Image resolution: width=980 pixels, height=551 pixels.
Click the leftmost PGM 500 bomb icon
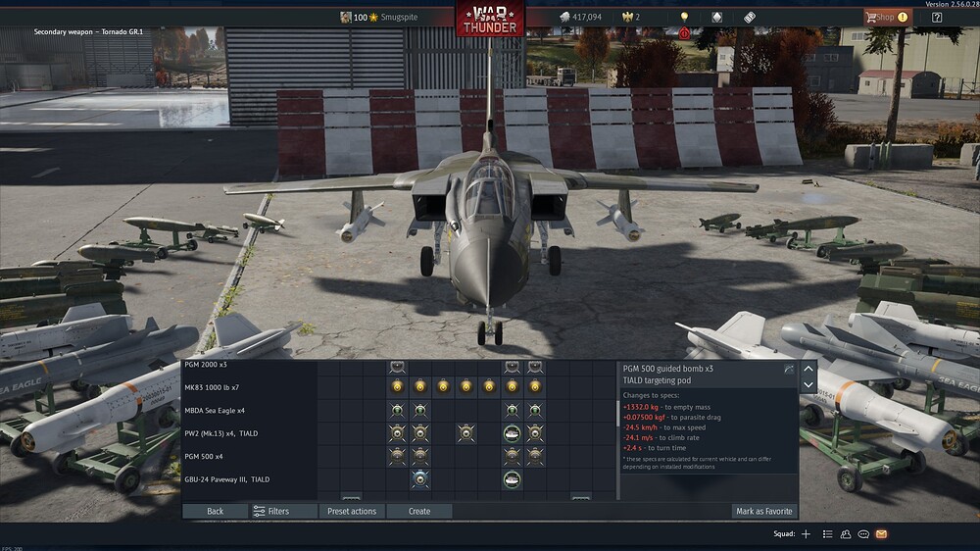[397, 457]
